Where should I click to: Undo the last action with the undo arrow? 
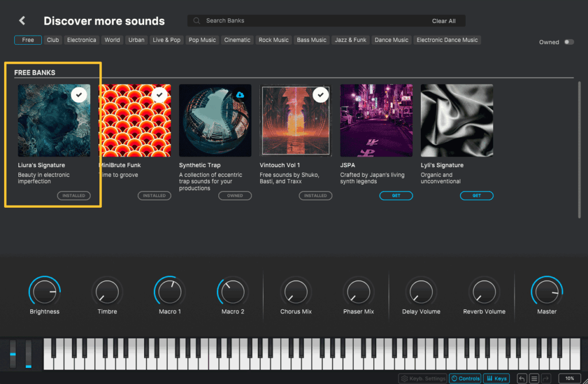pyautogui.click(x=521, y=378)
